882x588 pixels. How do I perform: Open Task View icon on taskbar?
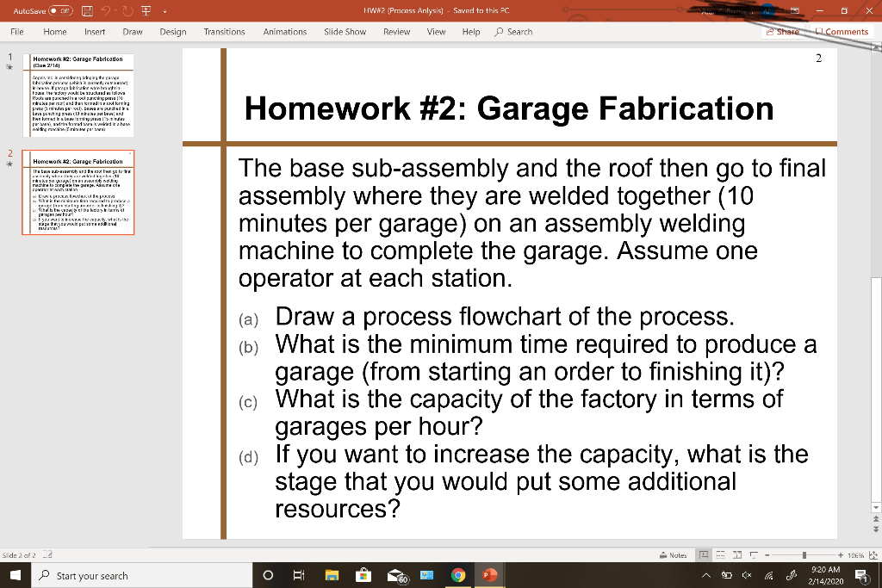[299, 575]
